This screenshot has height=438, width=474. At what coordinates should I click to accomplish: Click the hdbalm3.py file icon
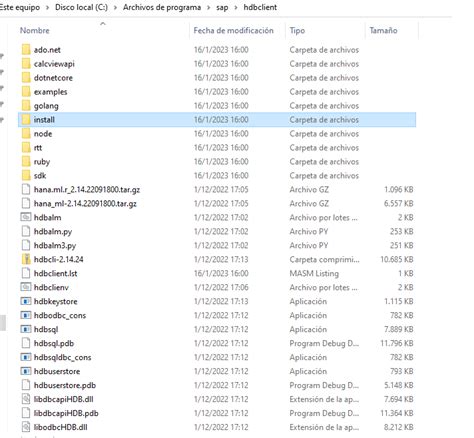click(x=26, y=245)
